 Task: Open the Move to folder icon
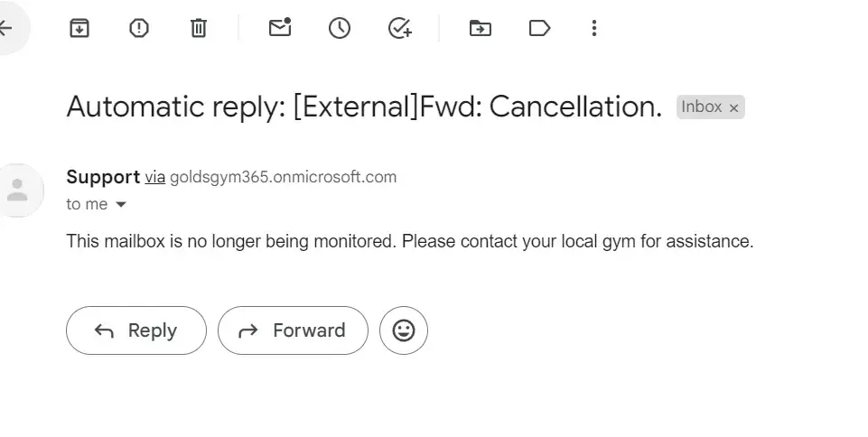tap(481, 28)
